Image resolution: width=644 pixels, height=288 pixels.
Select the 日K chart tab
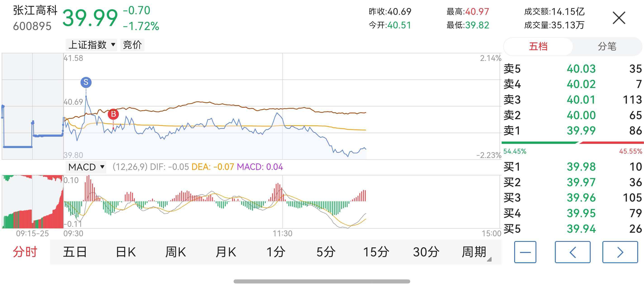point(126,252)
